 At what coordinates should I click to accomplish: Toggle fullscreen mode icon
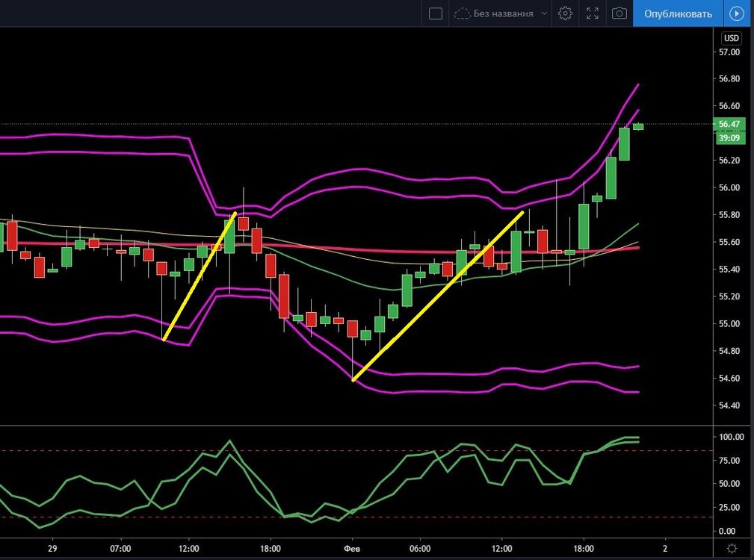tap(593, 13)
